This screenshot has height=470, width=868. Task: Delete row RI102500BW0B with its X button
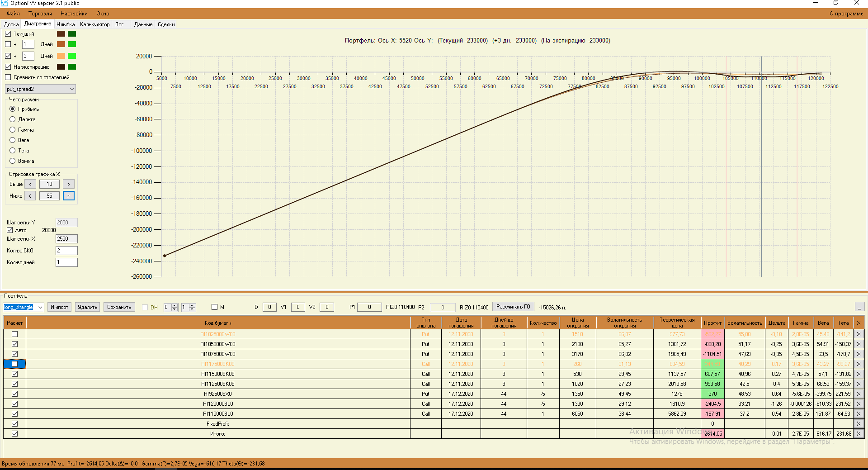coord(859,334)
